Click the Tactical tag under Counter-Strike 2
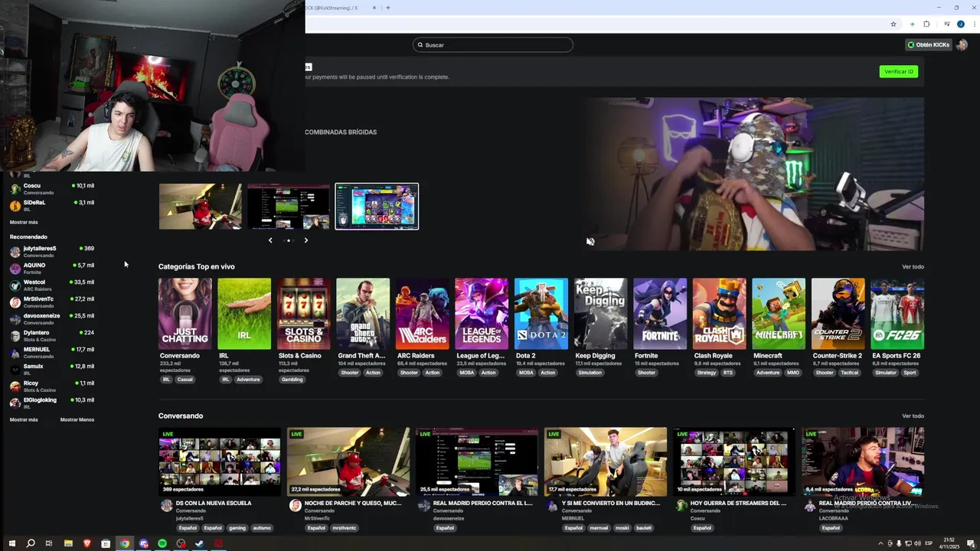 (850, 373)
